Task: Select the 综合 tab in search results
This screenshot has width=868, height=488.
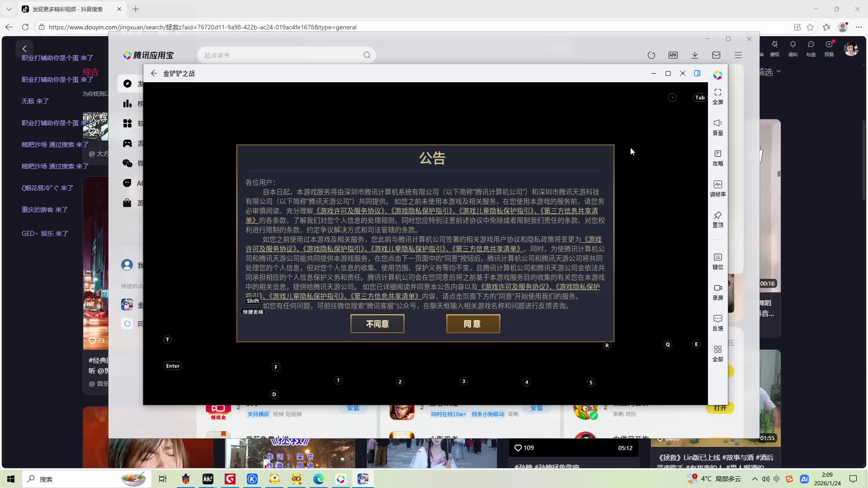Action: 90,72
